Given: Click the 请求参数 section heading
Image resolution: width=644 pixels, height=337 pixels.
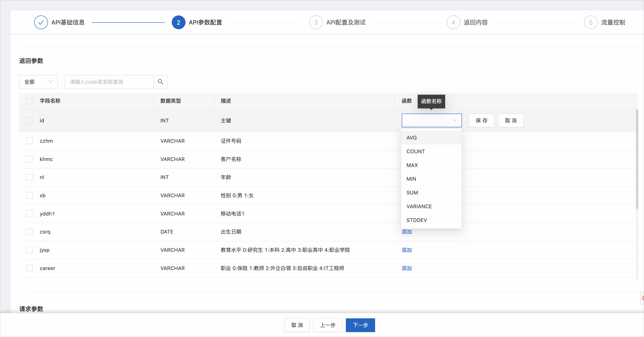Looking at the screenshot, I should [31, 309].
